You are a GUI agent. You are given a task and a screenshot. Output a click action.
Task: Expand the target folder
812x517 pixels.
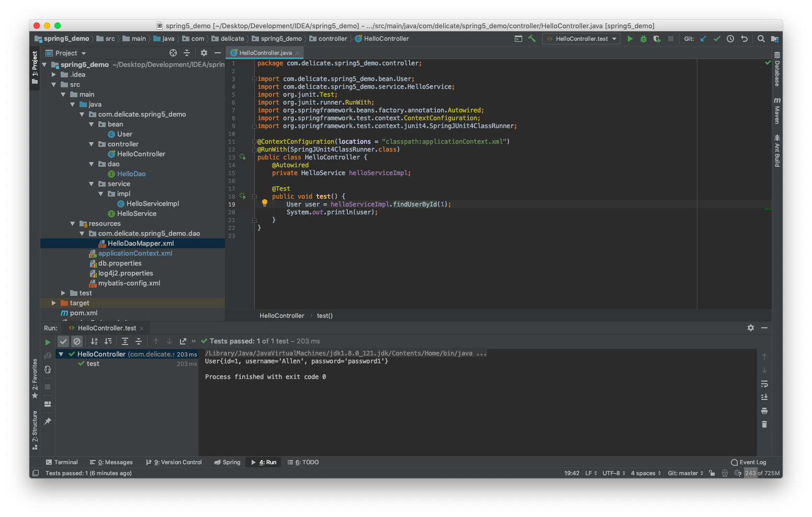(54, 303)
